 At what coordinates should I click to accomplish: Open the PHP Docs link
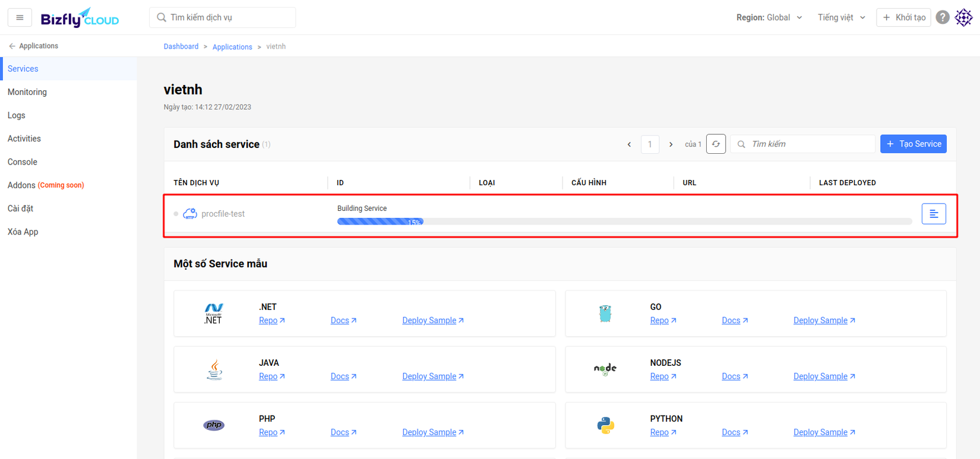[343, 432]
